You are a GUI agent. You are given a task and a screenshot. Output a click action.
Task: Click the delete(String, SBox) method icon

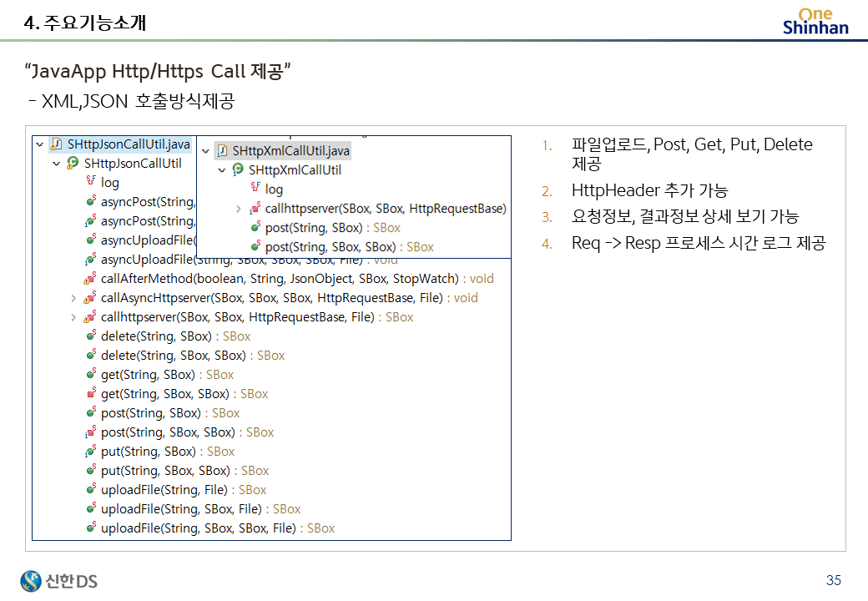tap(91, 336)
